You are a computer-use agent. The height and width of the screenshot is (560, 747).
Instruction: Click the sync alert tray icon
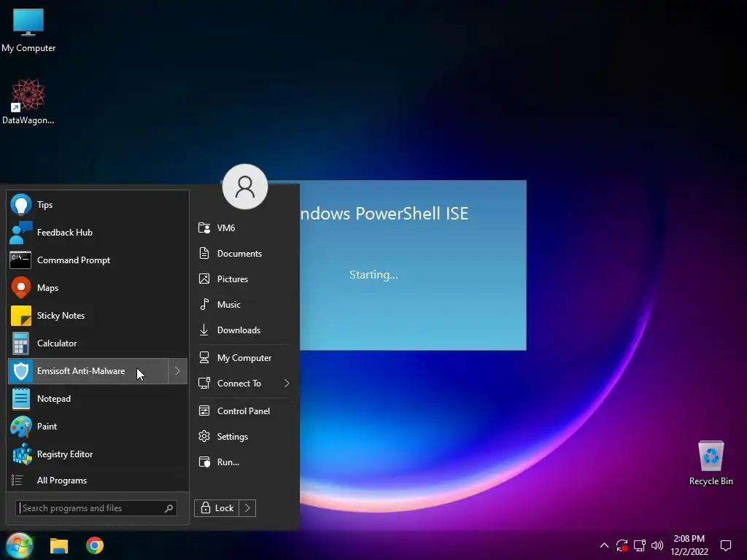[x=622, y=545]
